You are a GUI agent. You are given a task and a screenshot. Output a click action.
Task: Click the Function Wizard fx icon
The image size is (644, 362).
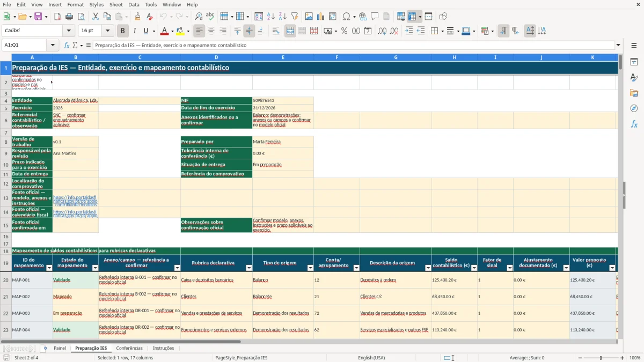coord(67,45)
